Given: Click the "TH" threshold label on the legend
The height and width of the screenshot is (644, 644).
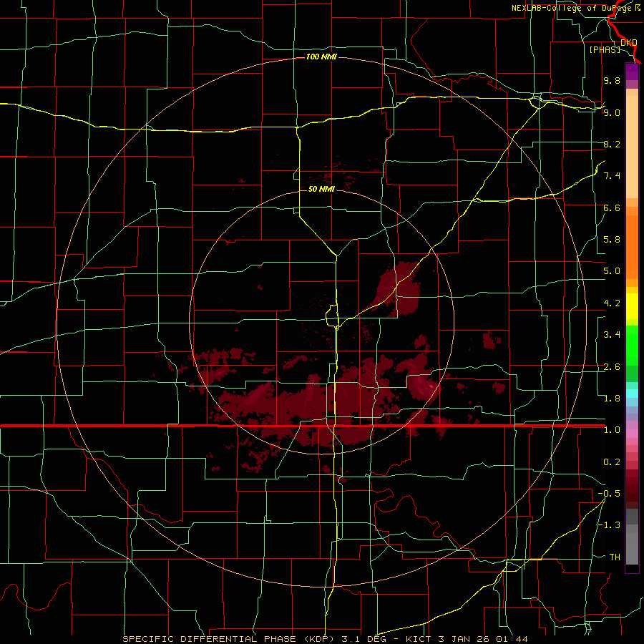Looking at the screenshot, I should [615, 557].
